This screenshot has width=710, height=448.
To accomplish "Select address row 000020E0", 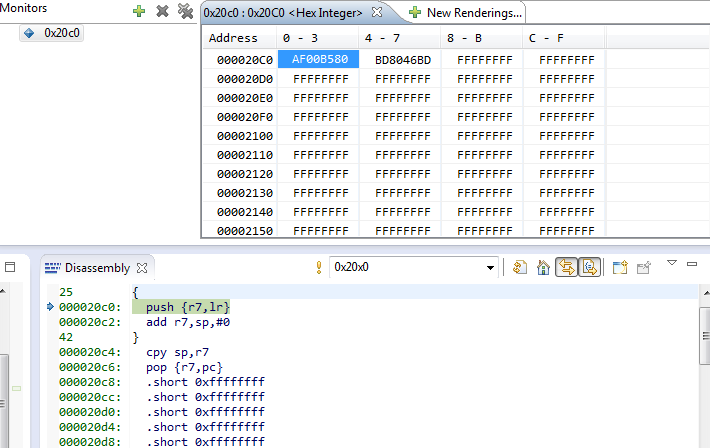I will (245, 98).
